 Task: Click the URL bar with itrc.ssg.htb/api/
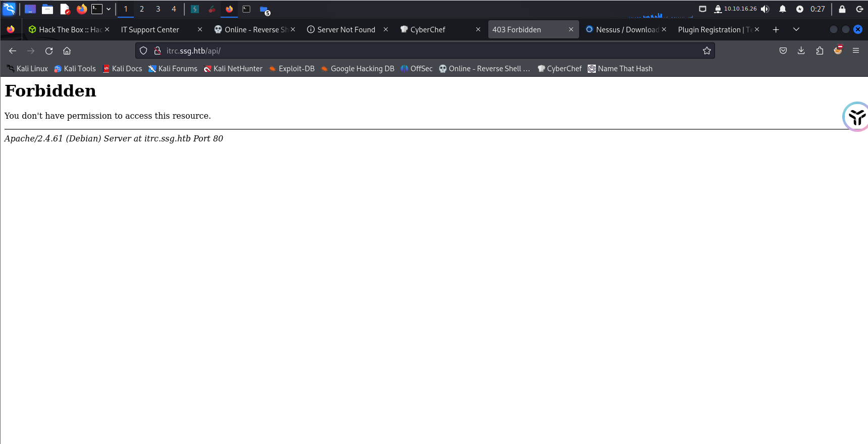[425, 51]
